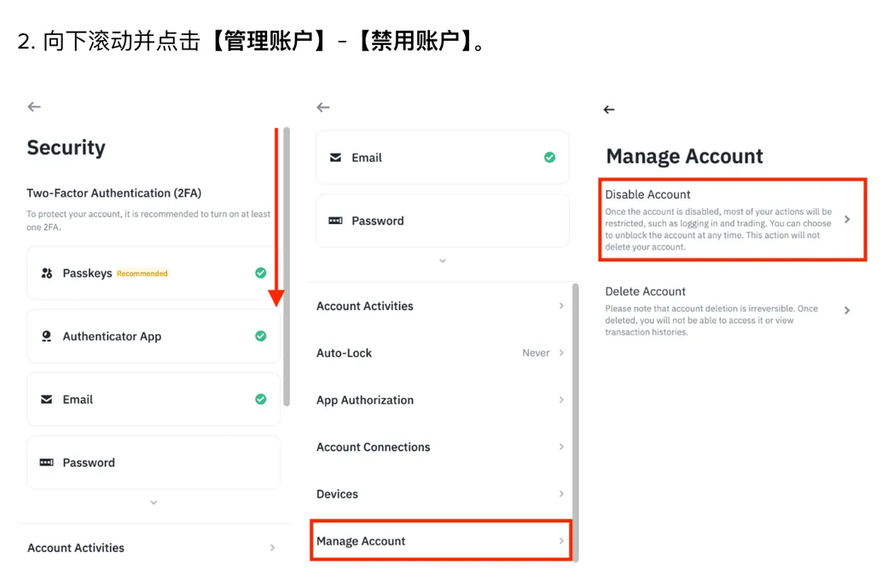Click the Authenticator App icon in Security
Screen dimensions: 887x588
47,337
